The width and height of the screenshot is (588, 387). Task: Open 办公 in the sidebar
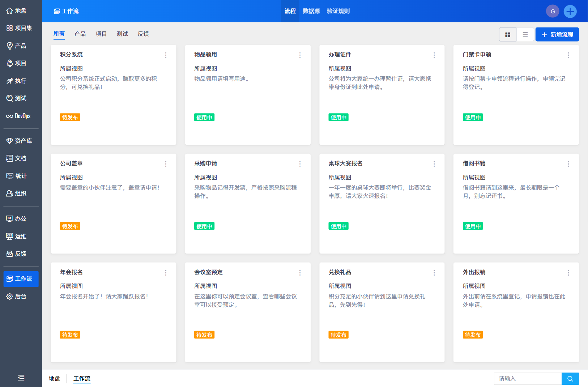16,219
